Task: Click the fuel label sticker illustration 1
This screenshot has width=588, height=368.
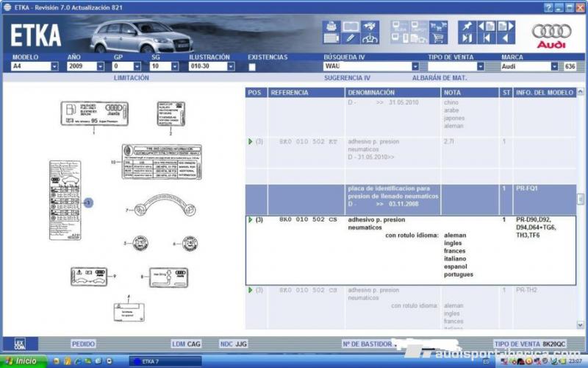Action: click(x=94, y=113)
